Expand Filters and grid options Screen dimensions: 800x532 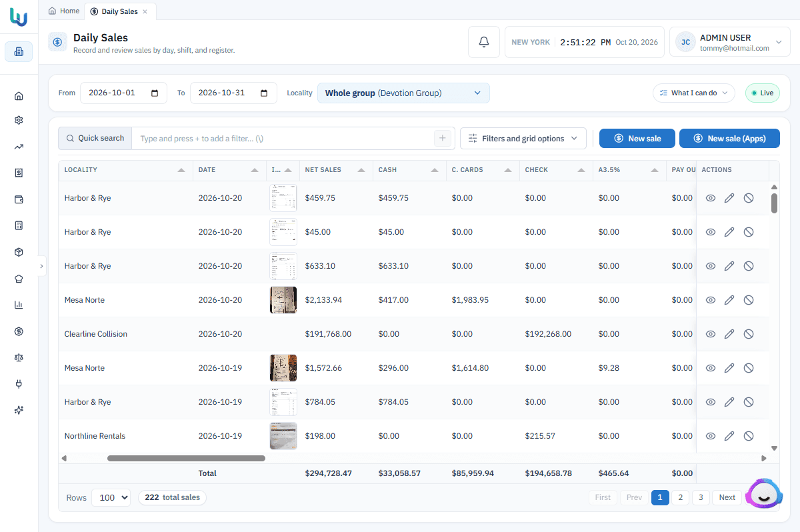523,138
